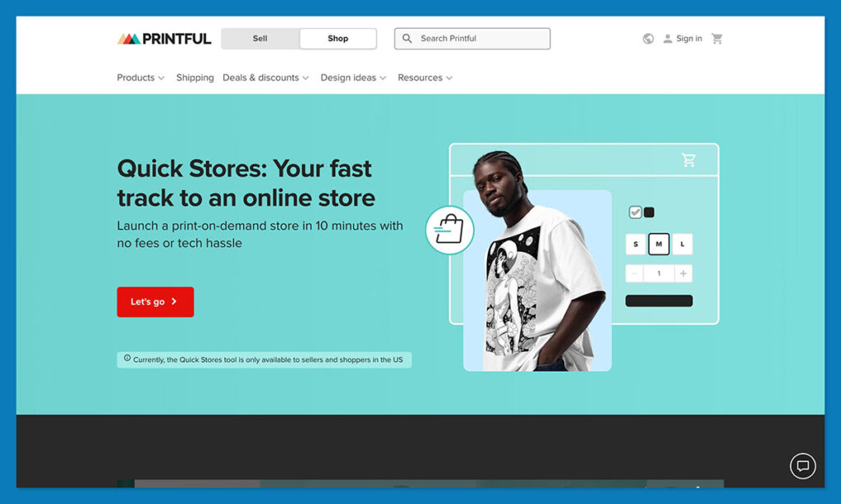Screen dimensions: 841x504
Task: Open the shopping cart icon in header
Action: click(717, 39)
